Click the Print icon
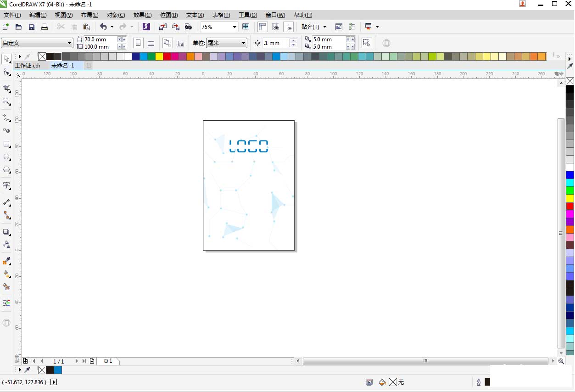This screenshot has width=575, height=392. pyautogui.click(x=45, y=27)
